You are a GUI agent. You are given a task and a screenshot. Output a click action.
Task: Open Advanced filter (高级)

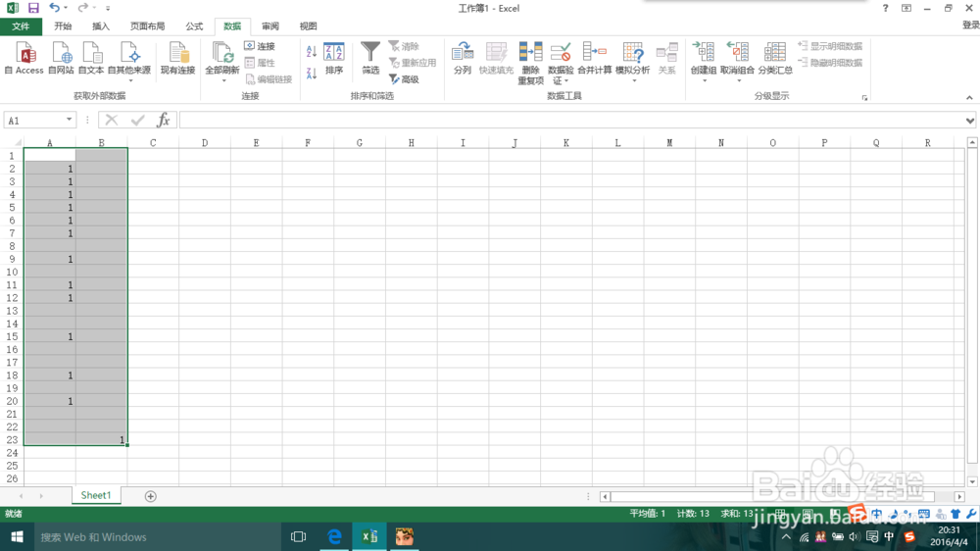click(x=404, y=79)
